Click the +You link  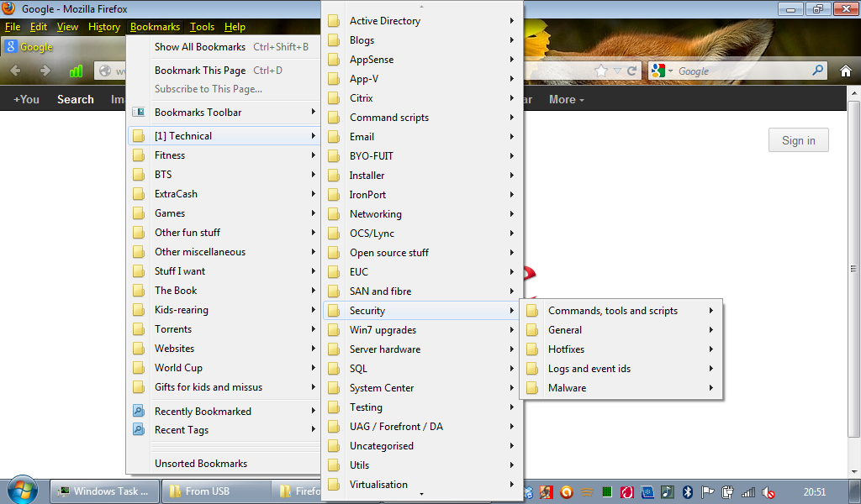coord(26,99)
